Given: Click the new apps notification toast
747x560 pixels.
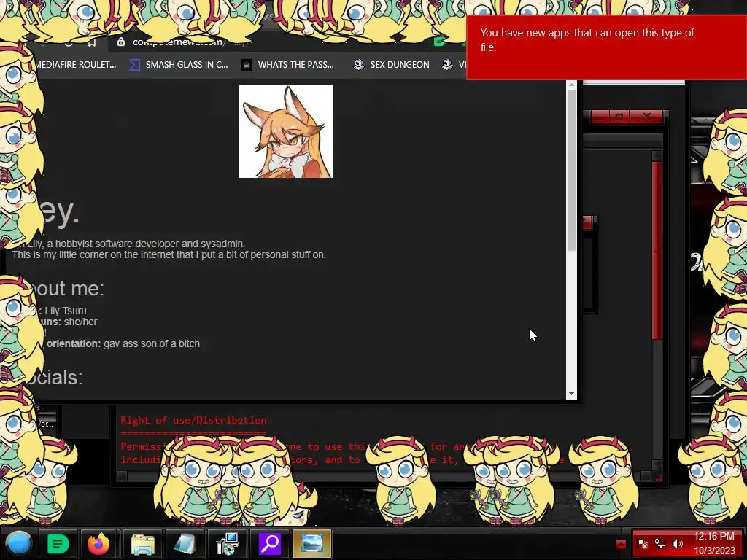Looking at the screenshot, I should [x=606, y=47].
